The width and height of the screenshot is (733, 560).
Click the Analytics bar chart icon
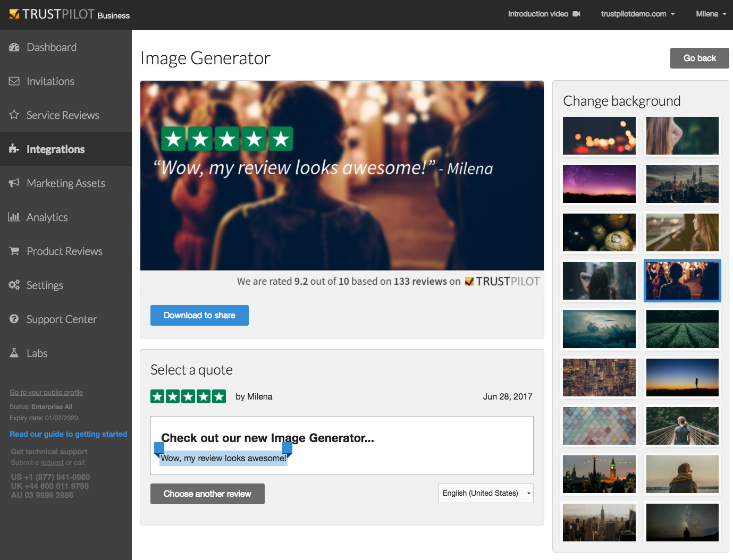tap(14, 217)
